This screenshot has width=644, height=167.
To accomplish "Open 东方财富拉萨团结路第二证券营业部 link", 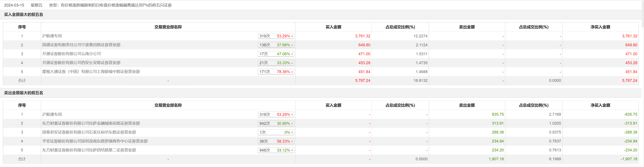I will pos(89,150).
